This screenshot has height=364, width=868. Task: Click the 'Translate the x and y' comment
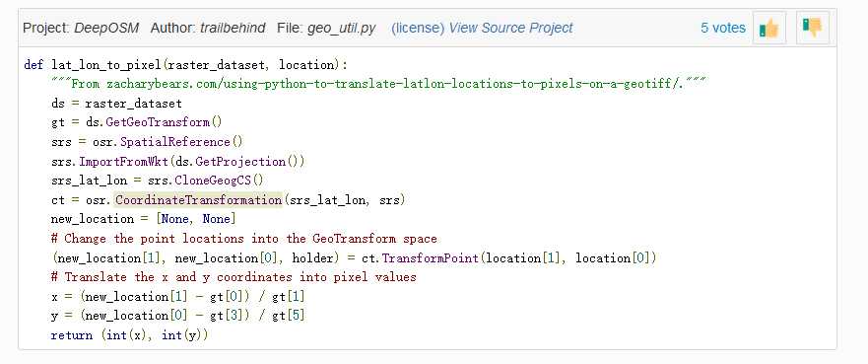[x=234, y=277]
